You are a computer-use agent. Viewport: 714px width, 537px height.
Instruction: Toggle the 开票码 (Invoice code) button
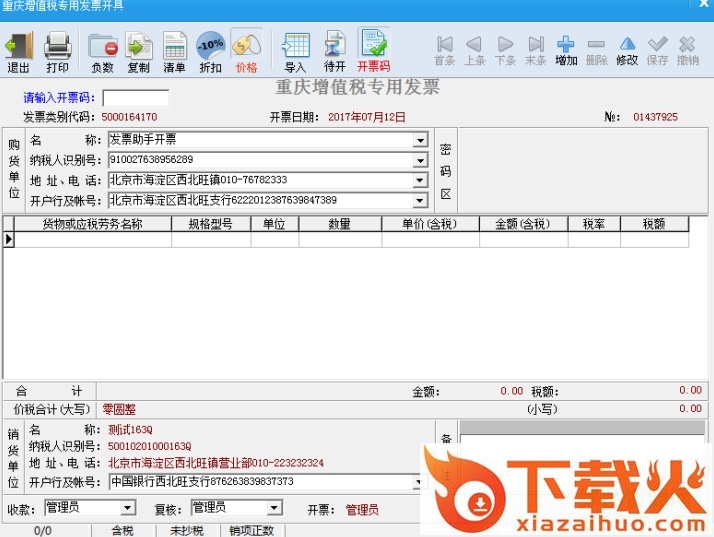tap(373, 51)
